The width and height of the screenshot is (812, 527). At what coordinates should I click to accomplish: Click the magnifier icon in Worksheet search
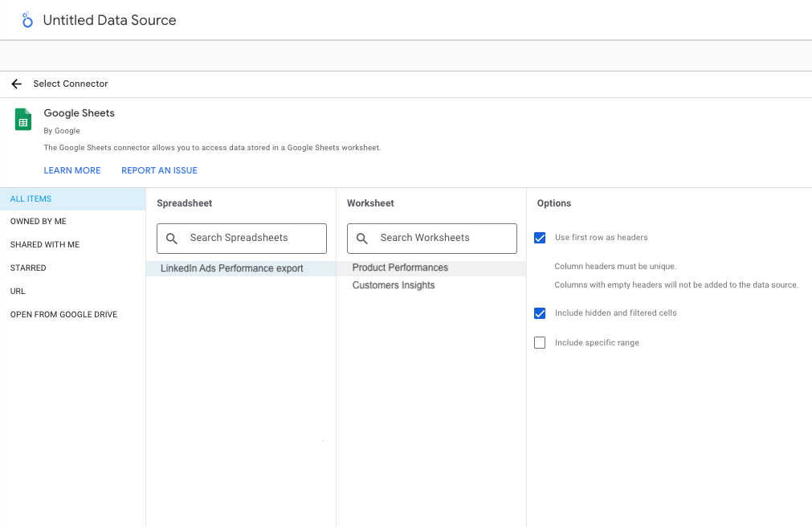pos(362,239)
